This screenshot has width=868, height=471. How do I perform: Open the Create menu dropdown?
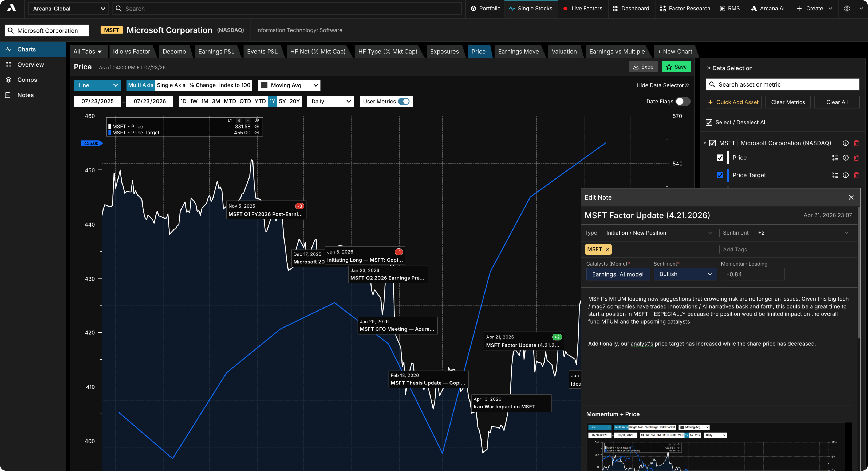click(x=814, y=9)
